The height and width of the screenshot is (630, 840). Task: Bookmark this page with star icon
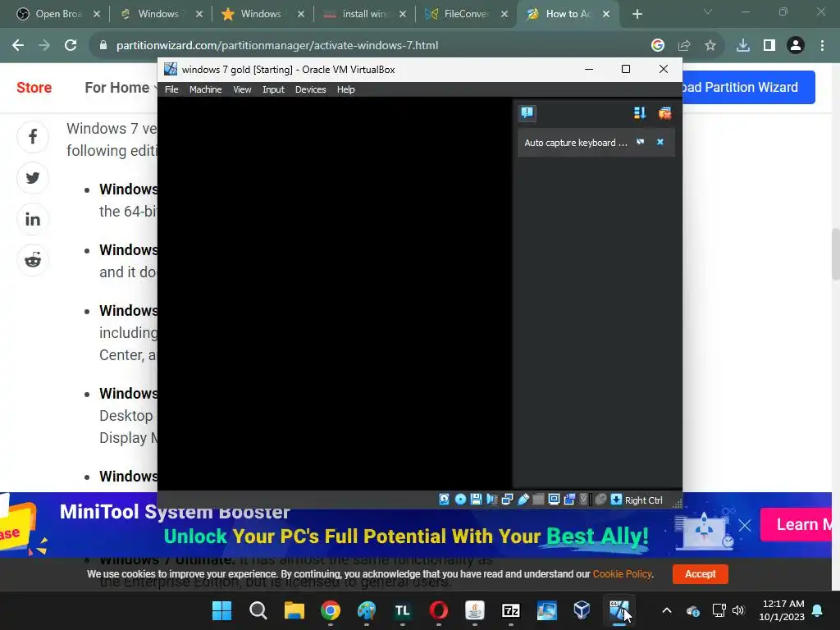click(710, 46)
